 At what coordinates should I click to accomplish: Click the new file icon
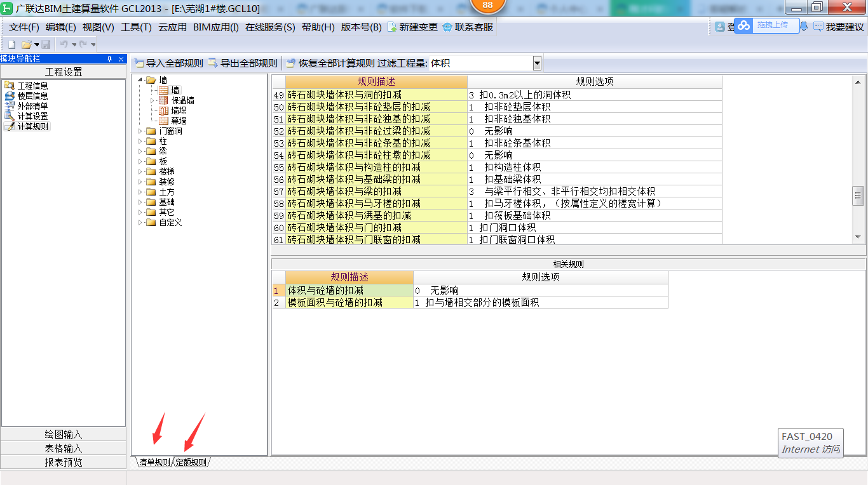[11, 44]
